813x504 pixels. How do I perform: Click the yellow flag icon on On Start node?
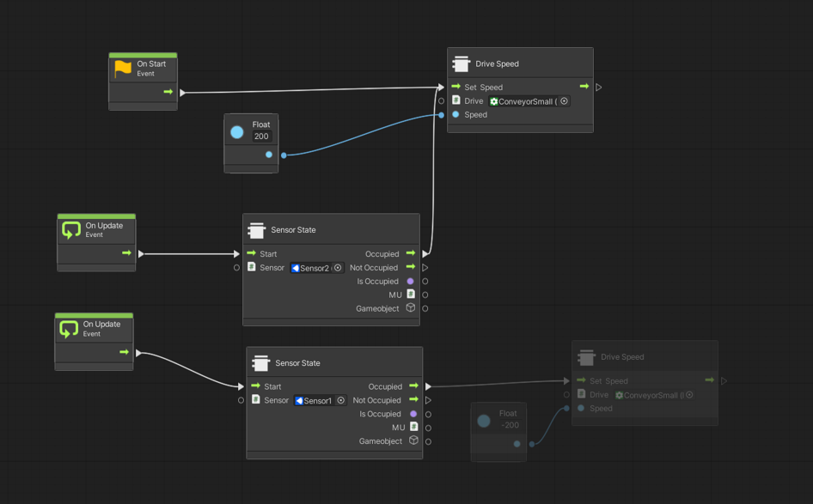click(x=124, y=69)
